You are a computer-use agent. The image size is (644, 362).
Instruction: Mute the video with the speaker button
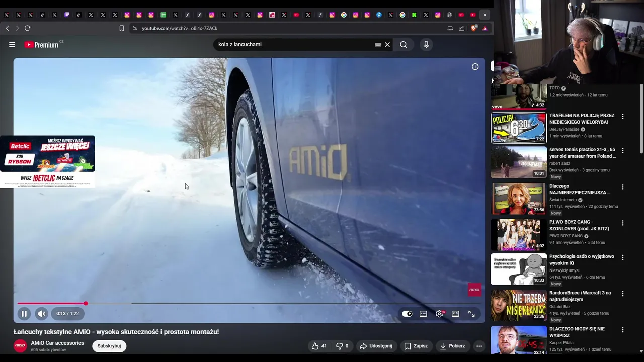pos(42,314)
